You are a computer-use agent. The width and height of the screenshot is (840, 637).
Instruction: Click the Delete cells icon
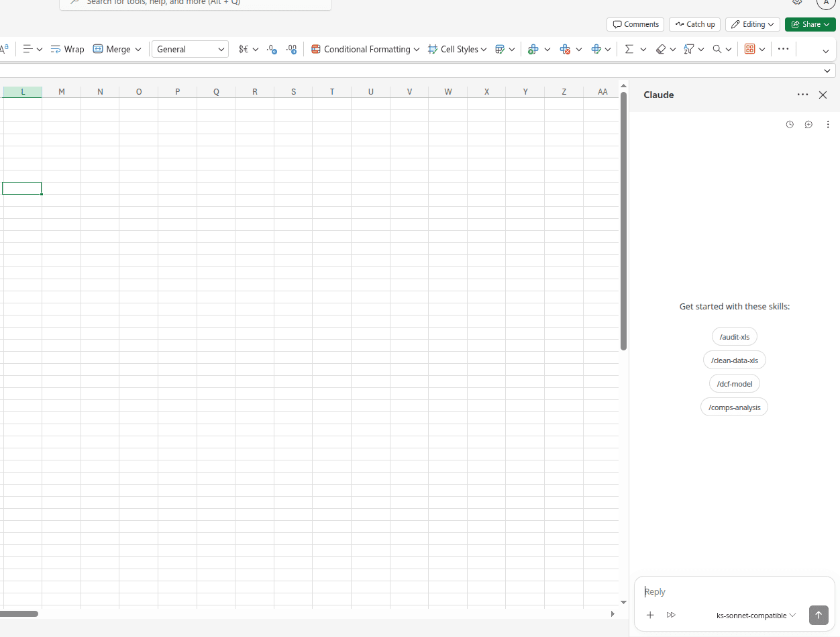[x=565, y=49]
